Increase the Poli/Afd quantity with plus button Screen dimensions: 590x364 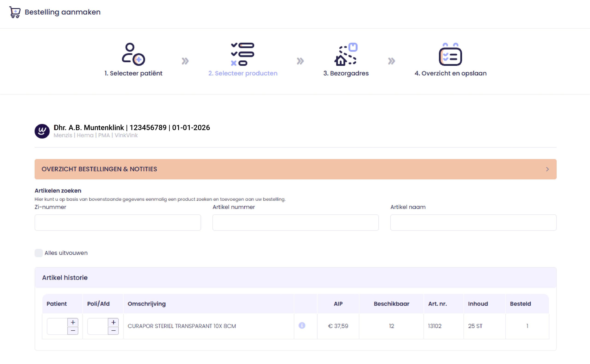pos(113,322)
